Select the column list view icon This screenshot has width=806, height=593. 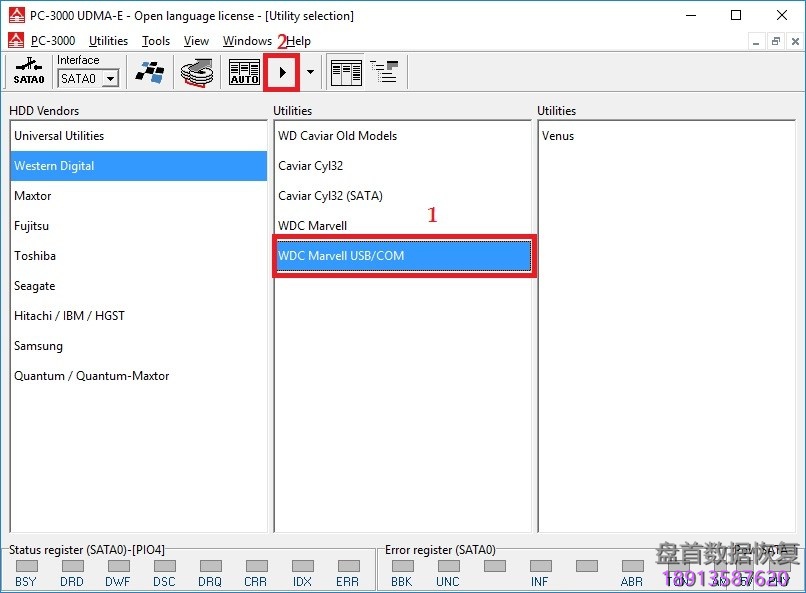[x=346, y=72]
